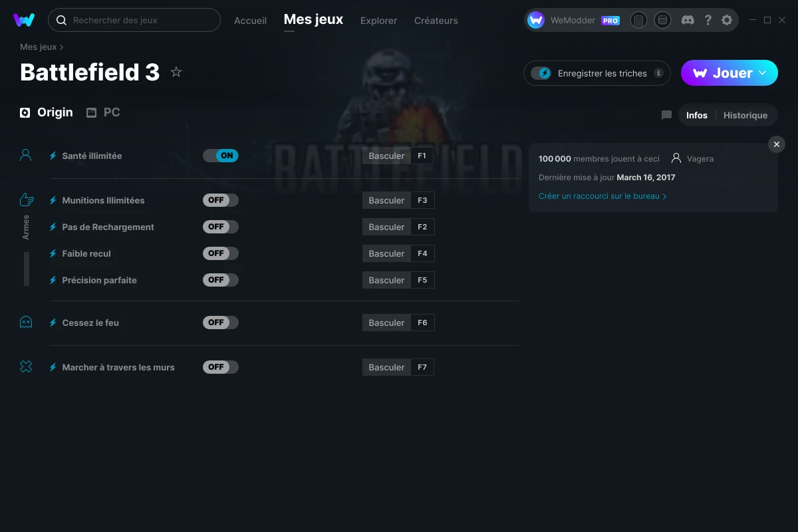
Task: Click Basculer button for Marcher à travers les murs
Action: point(386,367)
